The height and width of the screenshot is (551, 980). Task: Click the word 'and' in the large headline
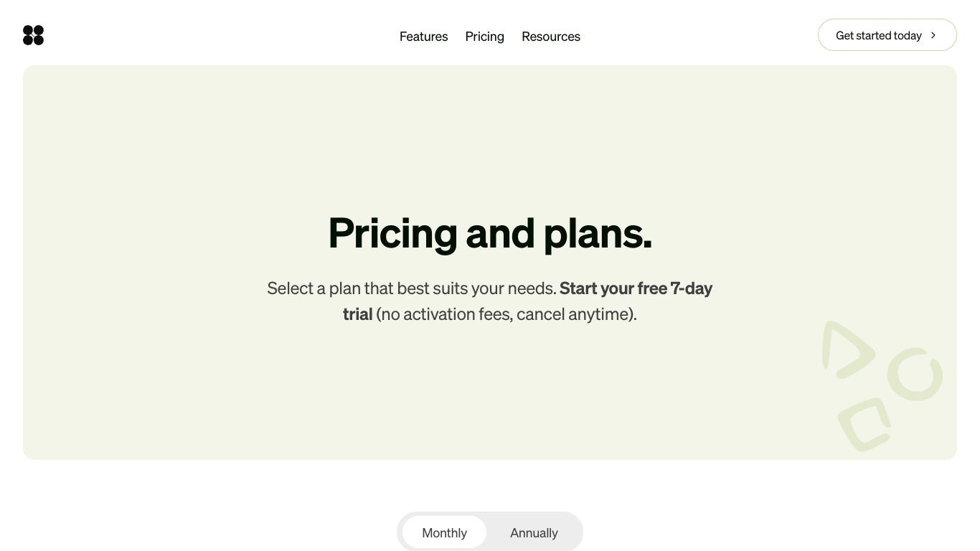click(x=500, y=233)
